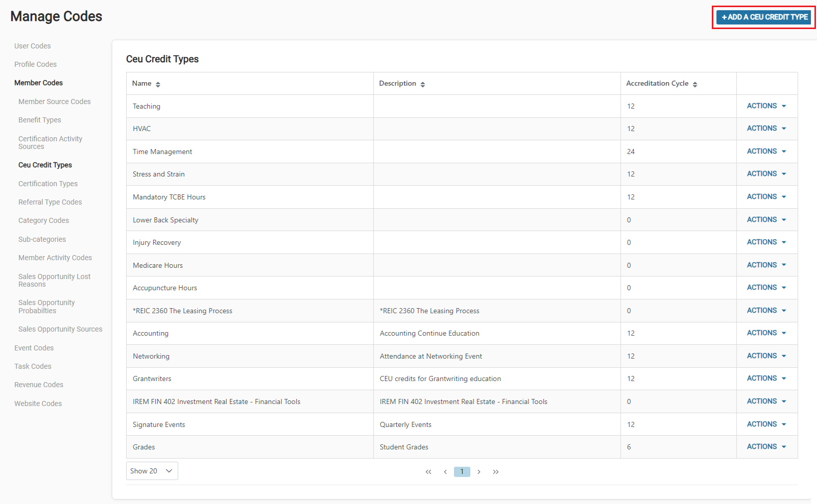
Task: Sort table by Name column arrows
Action: (x=158, y=85)
